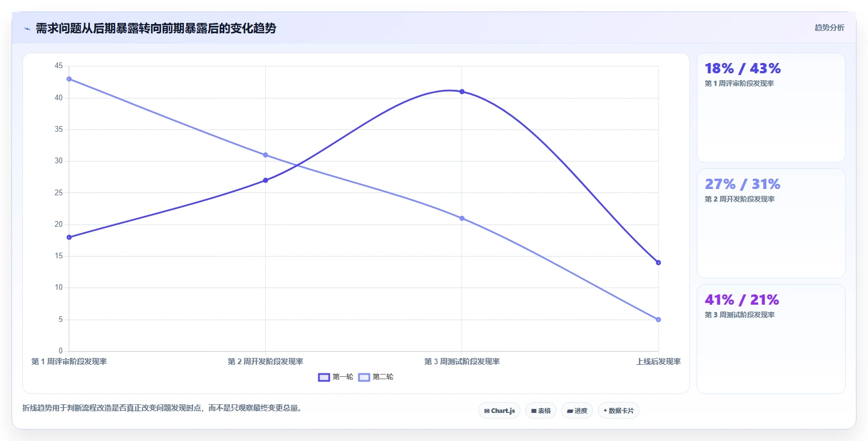Click the 第二轮 legend color box
The height and width of the screenshot is (441, 868).
(364, 377)
